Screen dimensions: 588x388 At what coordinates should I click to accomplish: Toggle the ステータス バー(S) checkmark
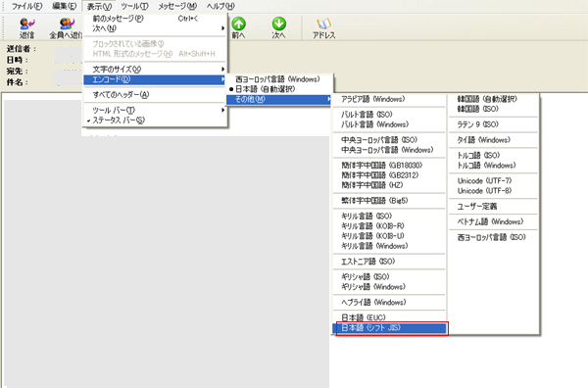pyautogui.click(x=155, y=121)
